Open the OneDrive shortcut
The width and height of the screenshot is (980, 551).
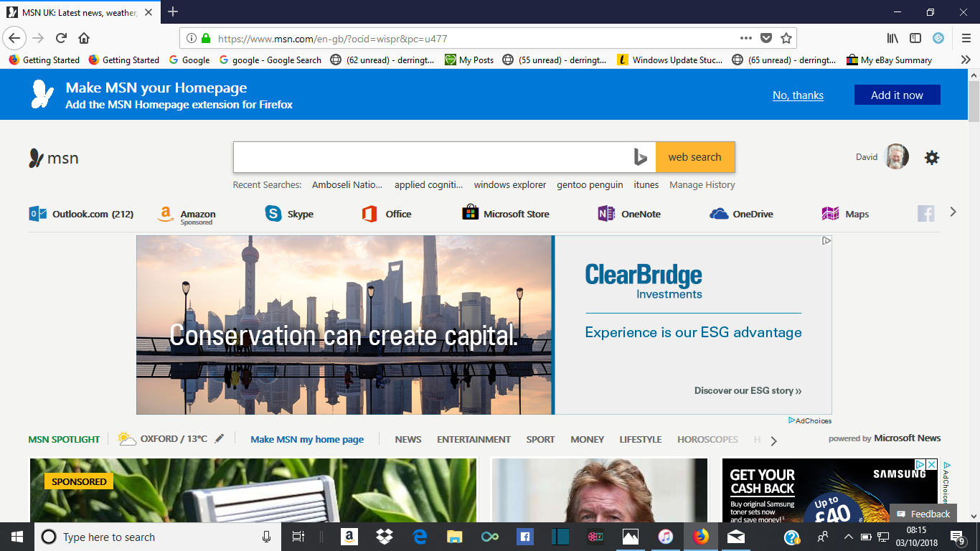click(741, 214)
